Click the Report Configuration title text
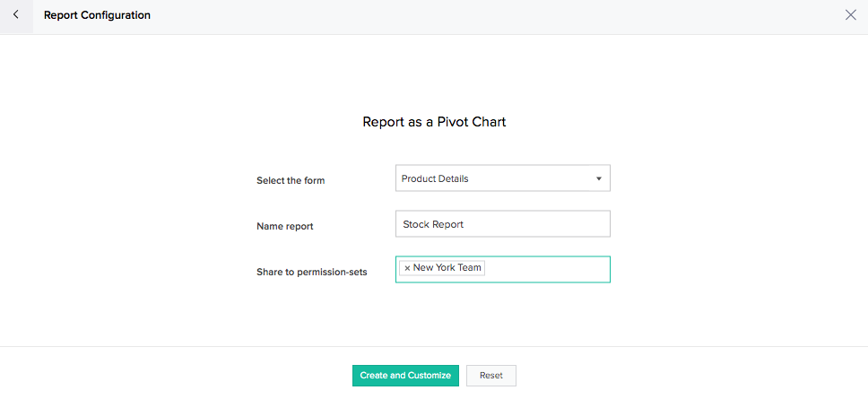The width and height of the screenshot is (868, 399). tap(97, 15)
